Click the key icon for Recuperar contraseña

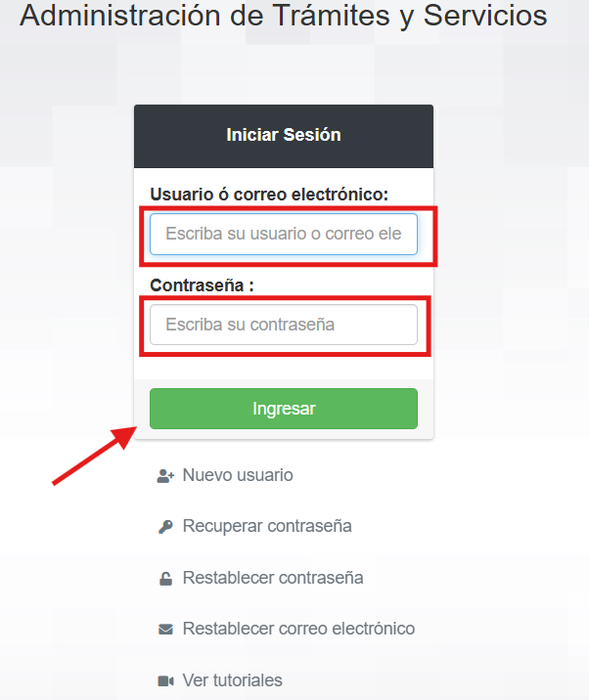(164, 527)
